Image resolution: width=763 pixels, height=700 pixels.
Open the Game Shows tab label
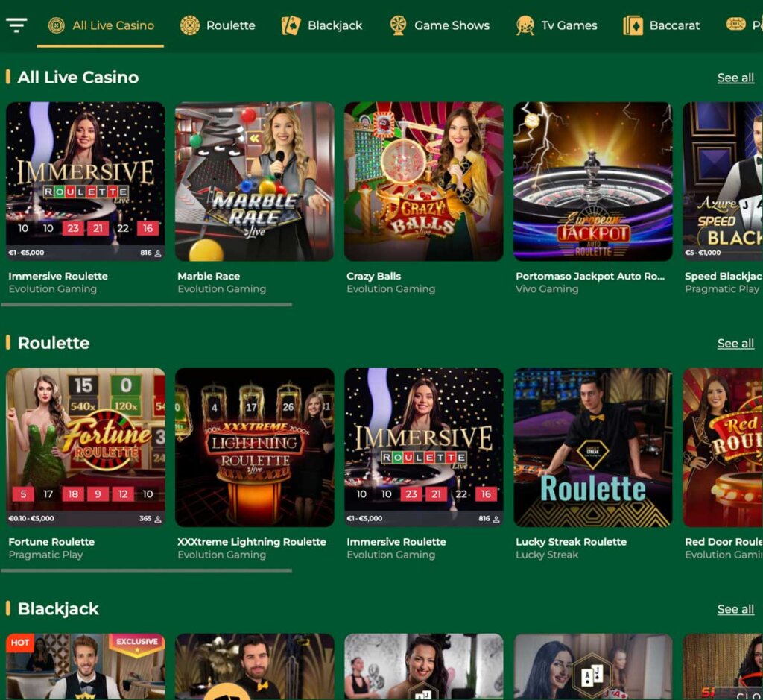point(452,25)
